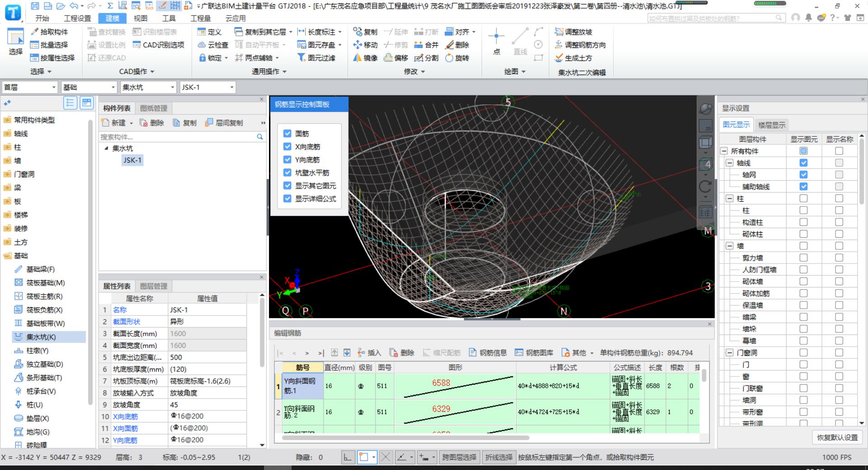Open CAD识别选项 settings
Image resolution: width=868 pixels, height=470 pixels.
pos(159,45)
